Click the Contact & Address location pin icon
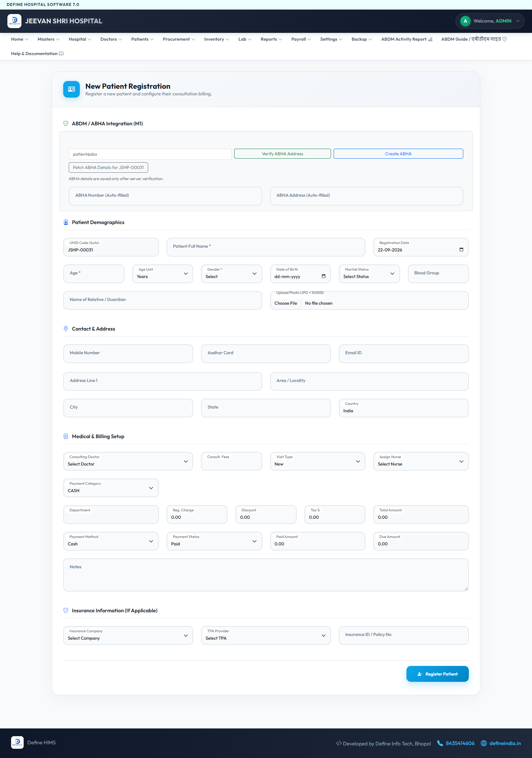The image size is (532, 758). pos(66,329)
